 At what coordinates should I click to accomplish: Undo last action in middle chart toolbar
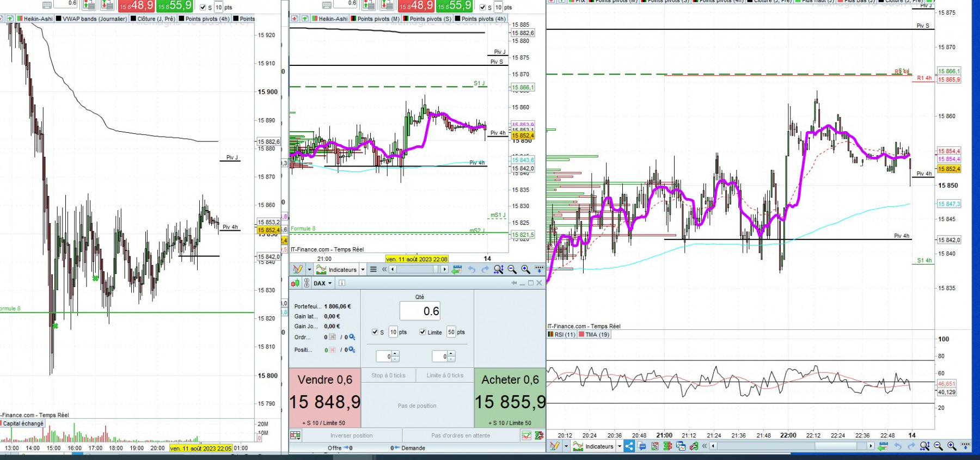tap(471, 269)
